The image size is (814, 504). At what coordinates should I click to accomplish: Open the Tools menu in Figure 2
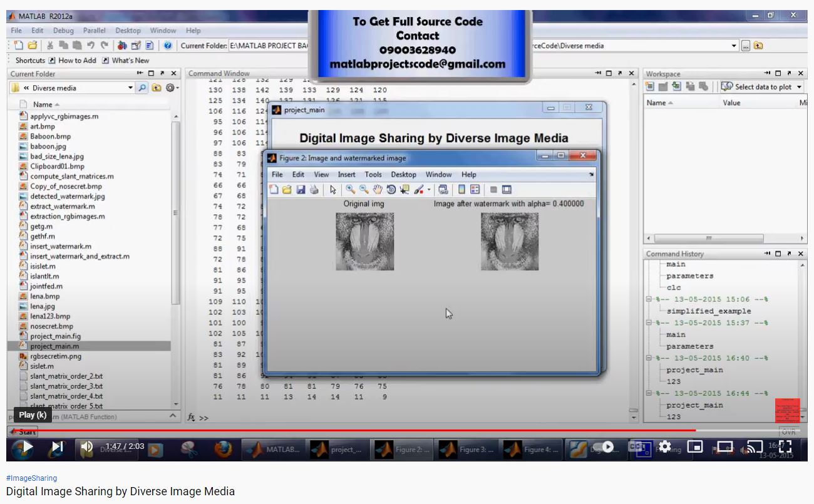point(373,175)
